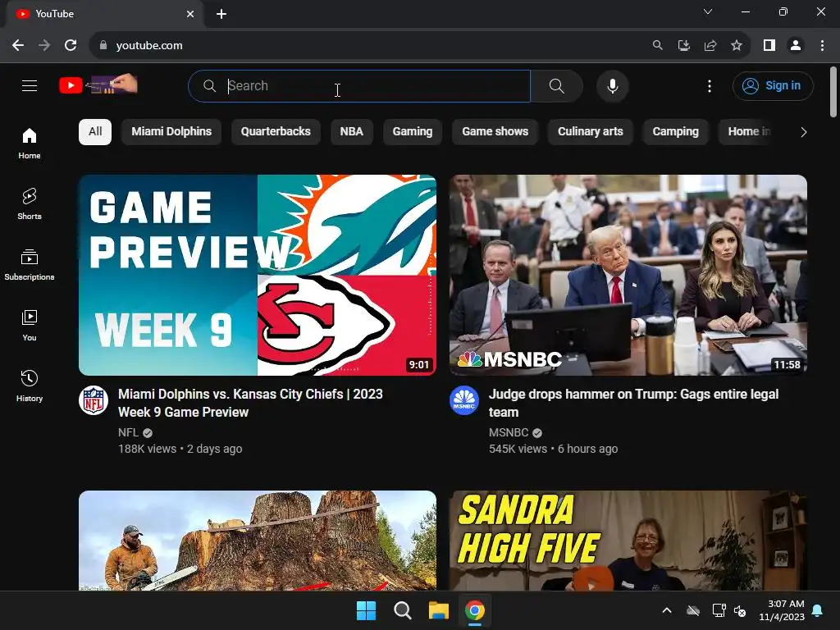840x630 pixels.
Task: Select the Miami Dolphins chip
Action: (171, 132)
